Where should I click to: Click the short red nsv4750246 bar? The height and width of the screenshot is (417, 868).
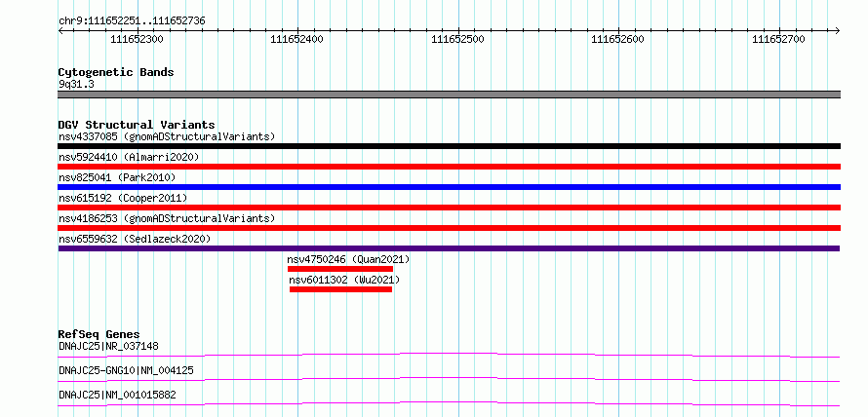(x=340, y=269)
